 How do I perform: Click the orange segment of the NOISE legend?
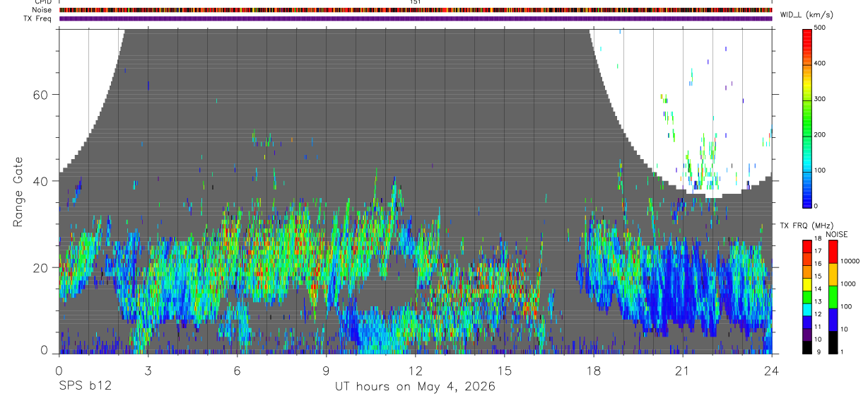click(833, 274)
